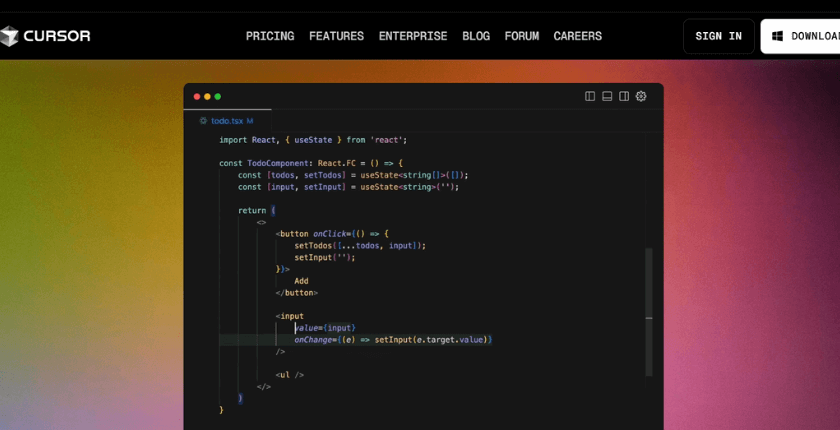Visit the Blog page
The image size is (840, 430).
tap(476, 36)
